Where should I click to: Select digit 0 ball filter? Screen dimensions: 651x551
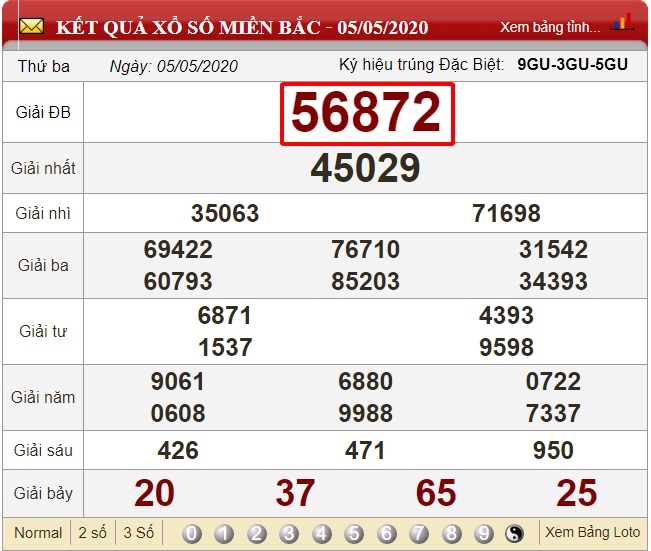click(192, 533)
